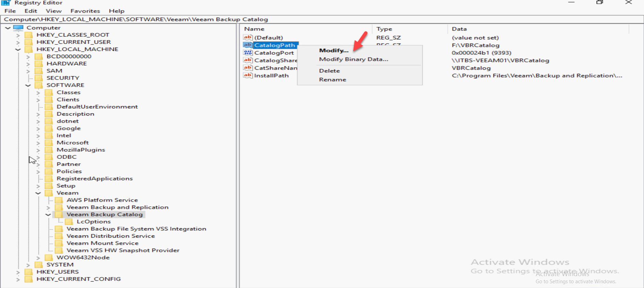The width and height of the screenshot is (644, 288).
Task: Click the InstallPath string value icon
Action: [248, 75]
